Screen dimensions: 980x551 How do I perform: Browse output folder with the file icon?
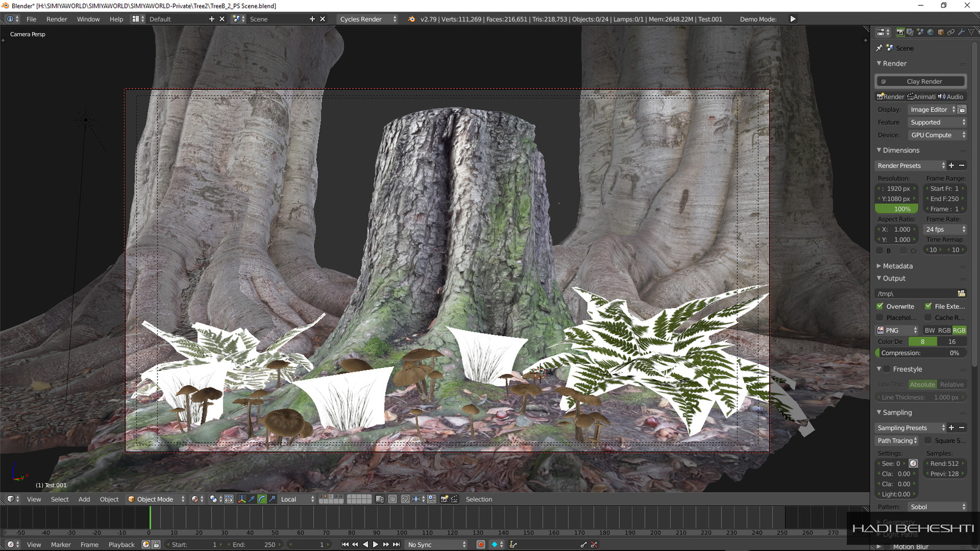(961, 294)
